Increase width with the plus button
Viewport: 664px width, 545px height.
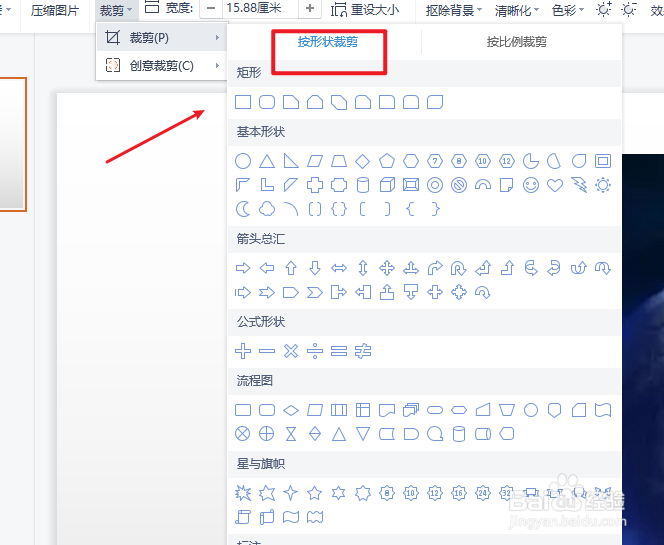point(310,8)
